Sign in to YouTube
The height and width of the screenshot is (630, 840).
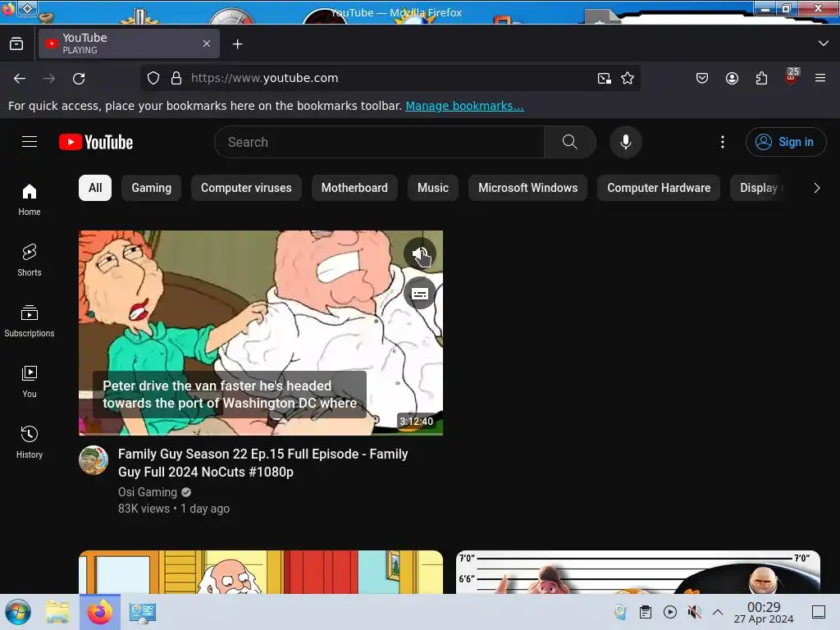[x=785, y=142]
